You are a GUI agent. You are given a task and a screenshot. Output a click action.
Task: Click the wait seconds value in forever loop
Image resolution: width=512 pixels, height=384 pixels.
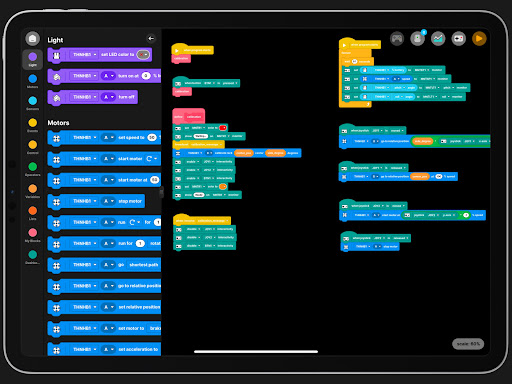354,61
